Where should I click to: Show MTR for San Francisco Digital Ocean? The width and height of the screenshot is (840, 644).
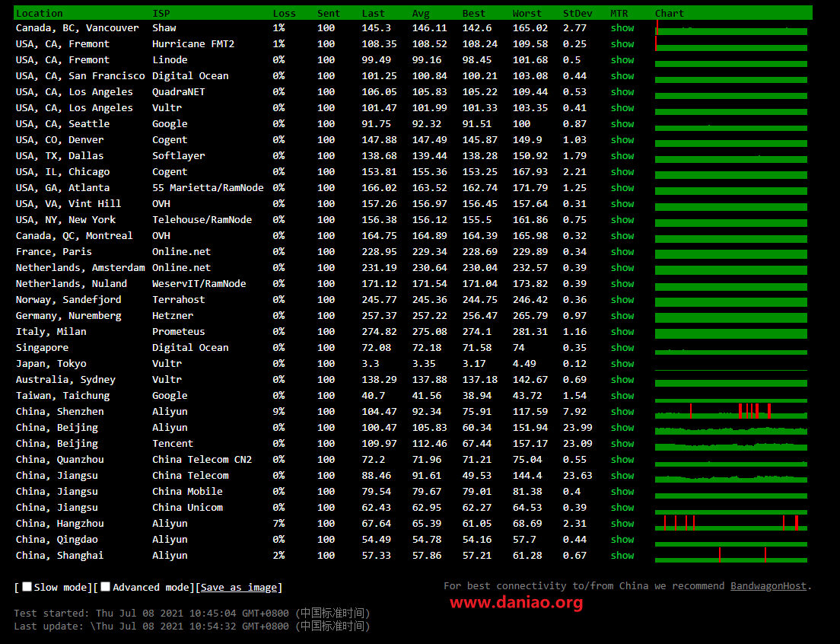click(x=622, y=76)
